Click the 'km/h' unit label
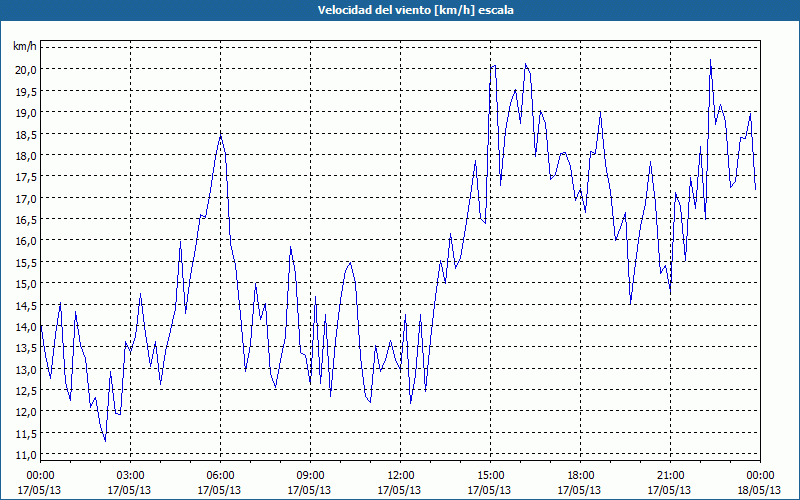Viewport: 800px width, 500px height. pos(25,46)
